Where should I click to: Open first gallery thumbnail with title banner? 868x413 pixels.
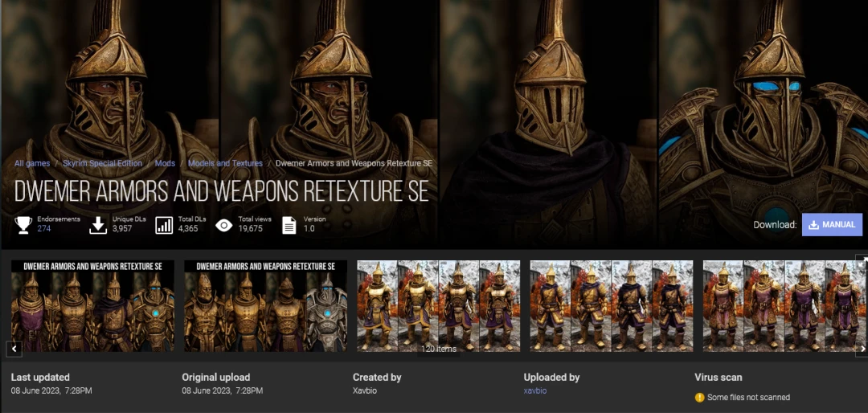click(x=93, y=306)
